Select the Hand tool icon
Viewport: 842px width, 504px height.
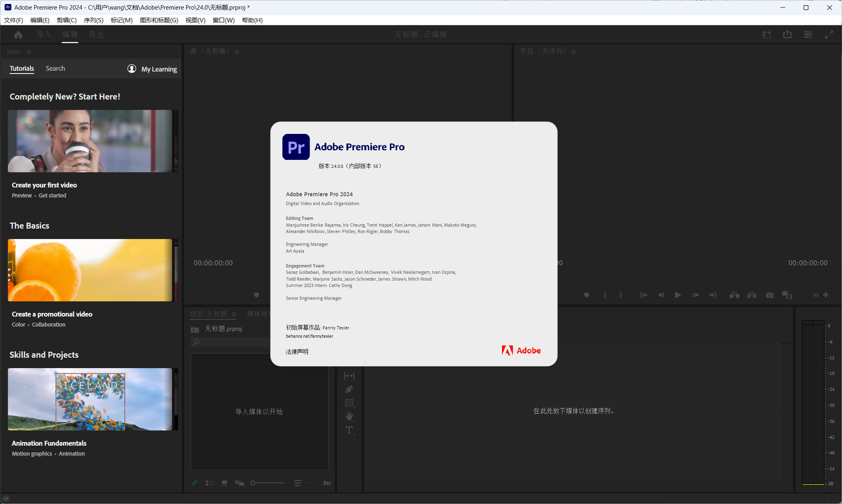[x=349, y=417]
